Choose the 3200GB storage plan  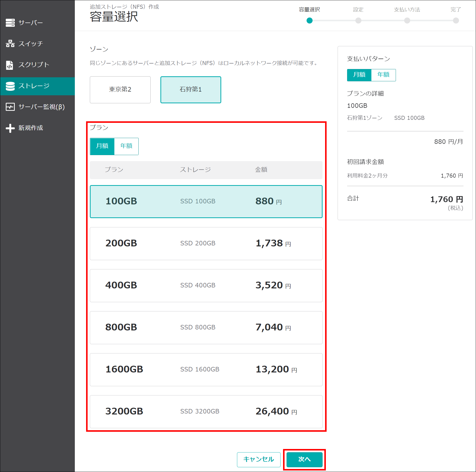pyautogui.click(x=206, y=411)
